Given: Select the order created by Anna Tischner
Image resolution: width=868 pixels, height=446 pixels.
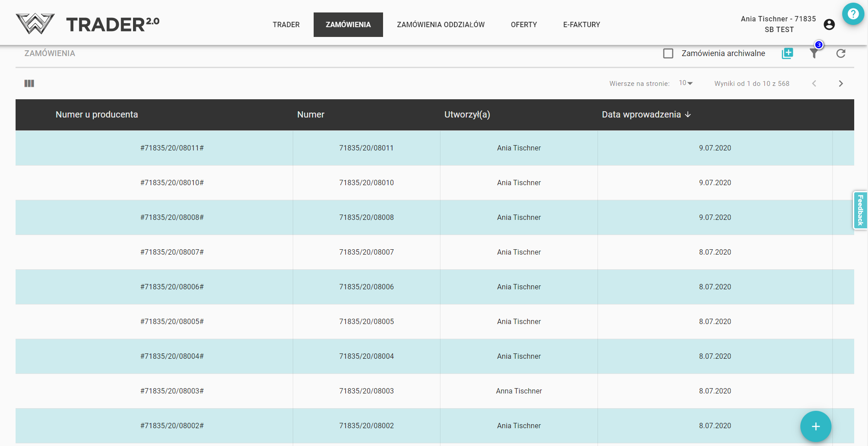Looking at the screenshot, I should tap(519, 391).
